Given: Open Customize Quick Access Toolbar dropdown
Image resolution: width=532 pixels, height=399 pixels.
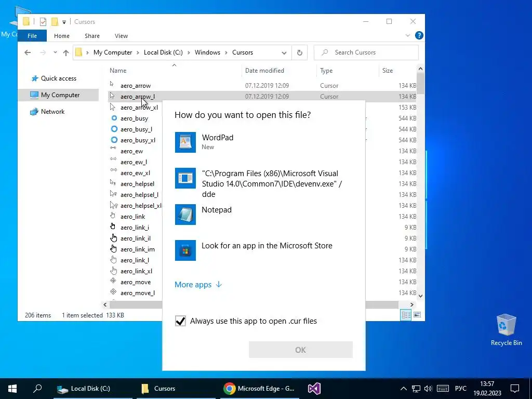Looking at the screenshot, I should point(64,22).
